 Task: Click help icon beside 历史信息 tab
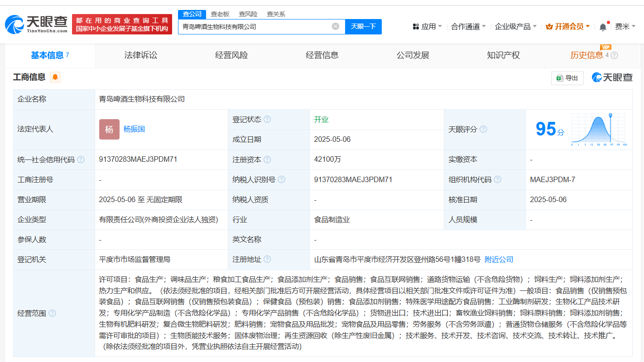point(614,55)
